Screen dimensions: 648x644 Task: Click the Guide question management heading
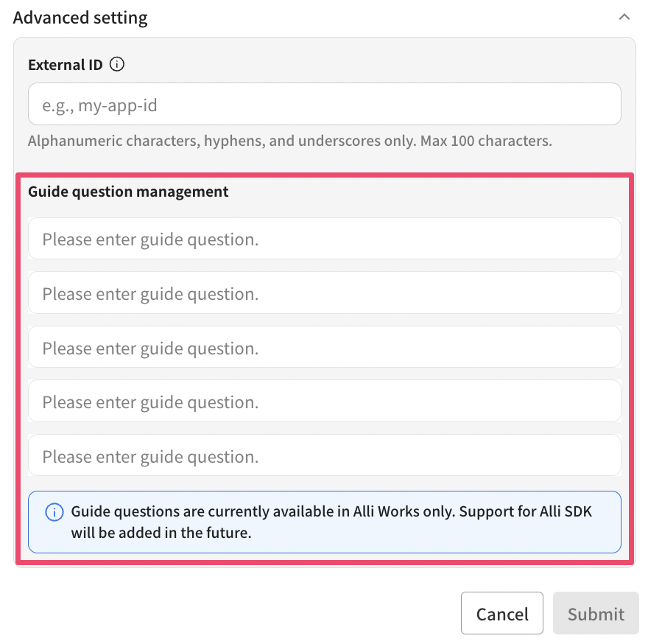pyautogui.click(x=128, y=192)
